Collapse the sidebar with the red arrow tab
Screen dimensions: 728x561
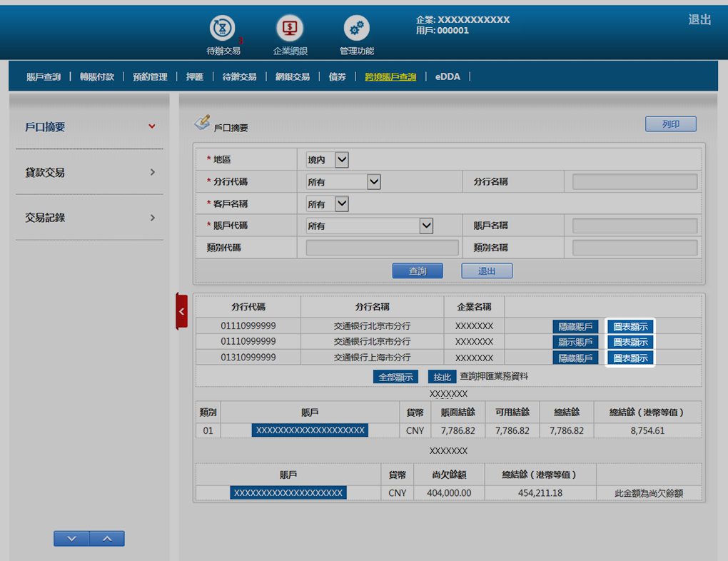181,312
